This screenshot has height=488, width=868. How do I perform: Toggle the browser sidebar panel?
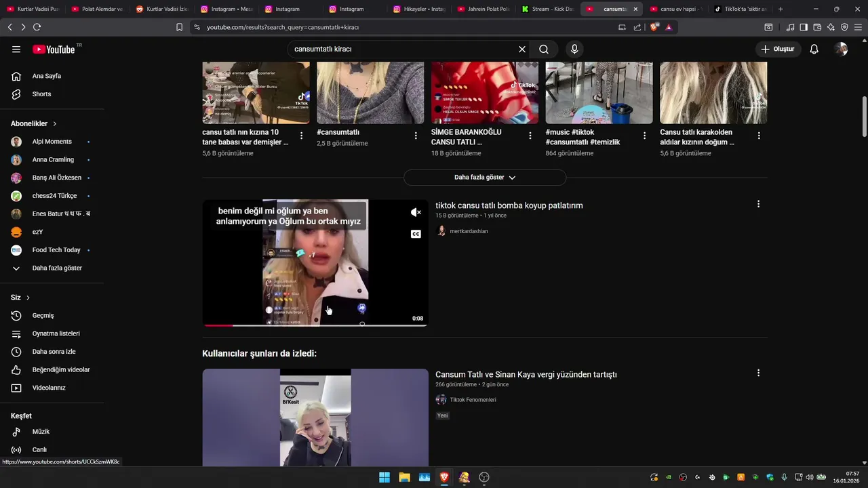(x=804, y=27)
